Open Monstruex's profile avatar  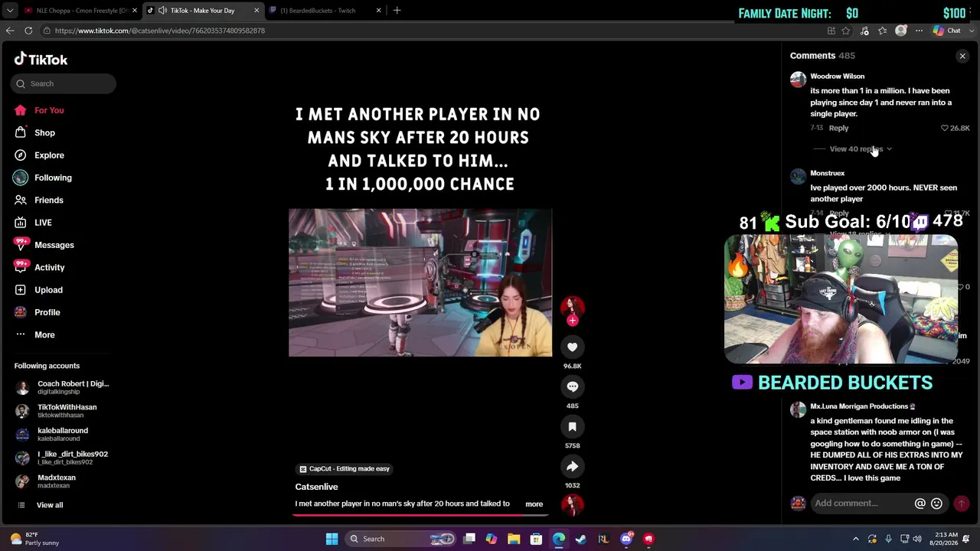tap(798, 177)
